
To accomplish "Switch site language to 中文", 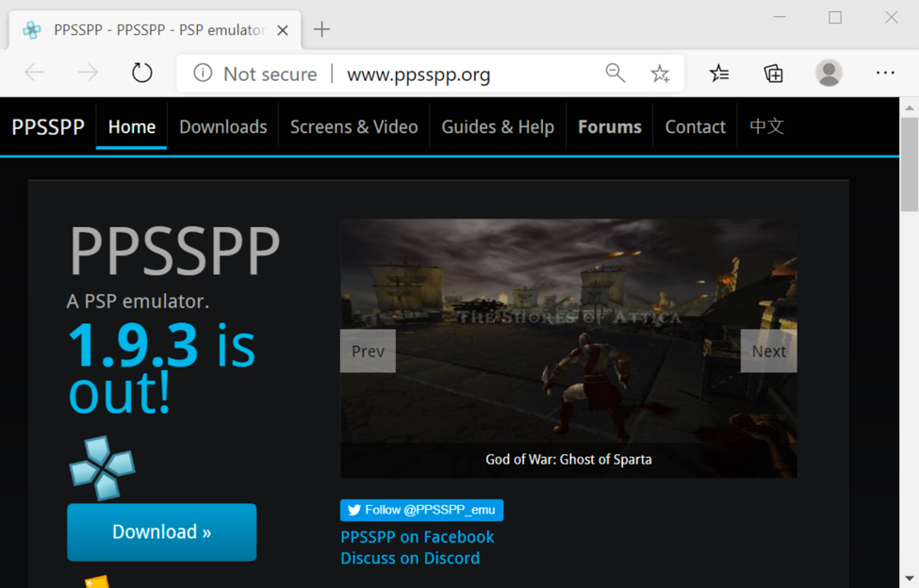I will point(766,126).
